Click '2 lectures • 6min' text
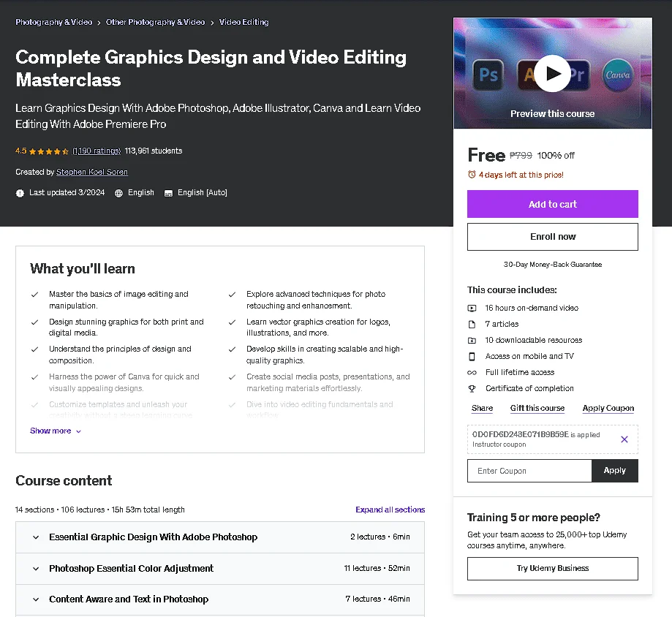672x617 pixels. pyautogui.click(x=380, y=537)
